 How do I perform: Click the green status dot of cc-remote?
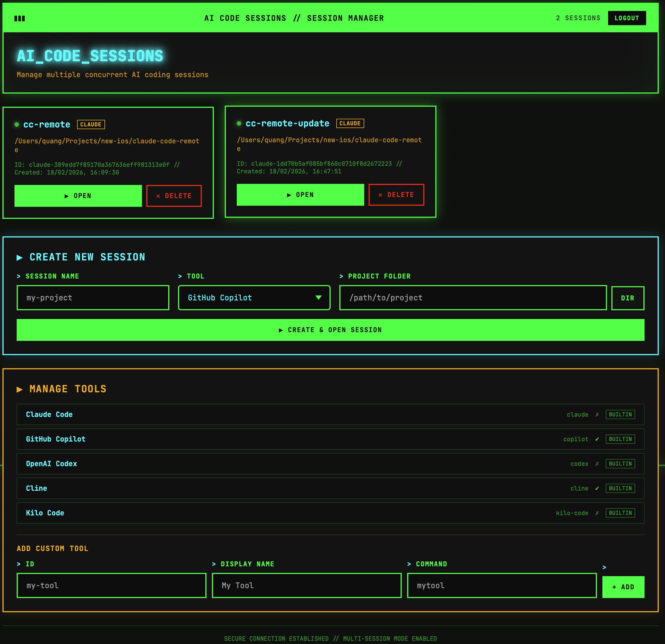coord(17,124)
